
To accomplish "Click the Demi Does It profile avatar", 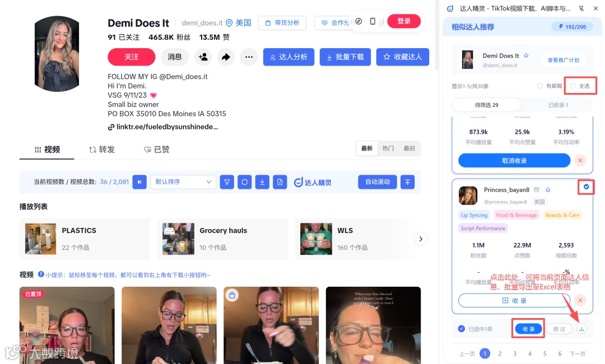I will coord(57,54).
